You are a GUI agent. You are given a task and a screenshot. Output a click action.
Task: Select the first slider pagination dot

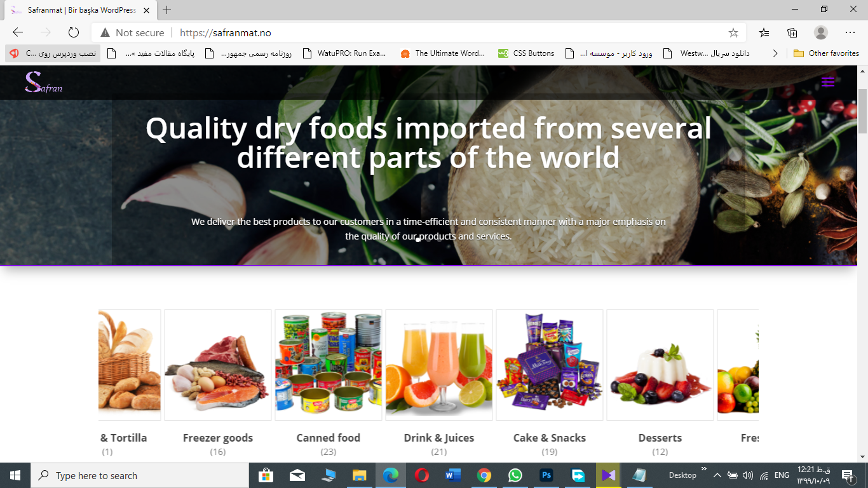tap(417, 240)
